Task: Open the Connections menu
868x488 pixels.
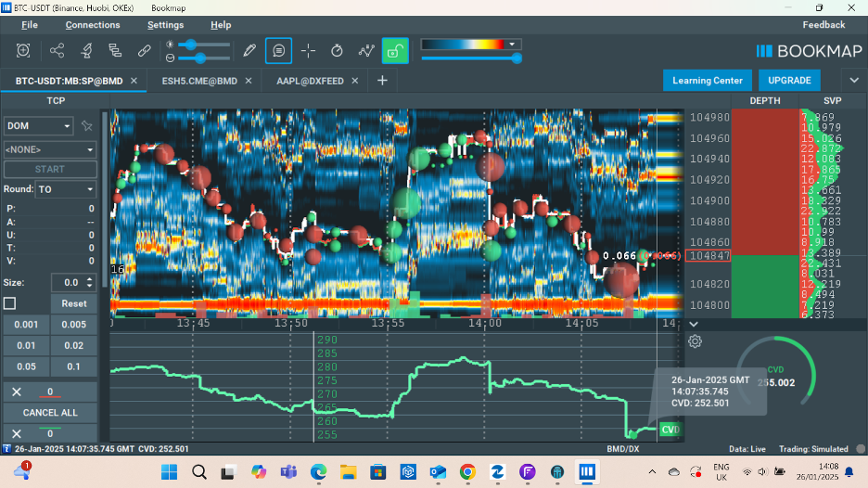Action: coord(93,25)
